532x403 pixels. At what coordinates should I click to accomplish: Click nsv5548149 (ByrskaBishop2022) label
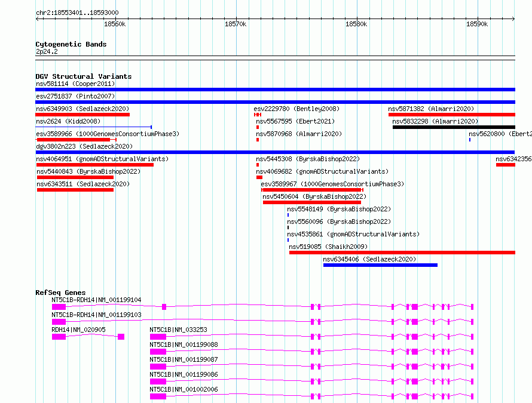click(339, 209)
